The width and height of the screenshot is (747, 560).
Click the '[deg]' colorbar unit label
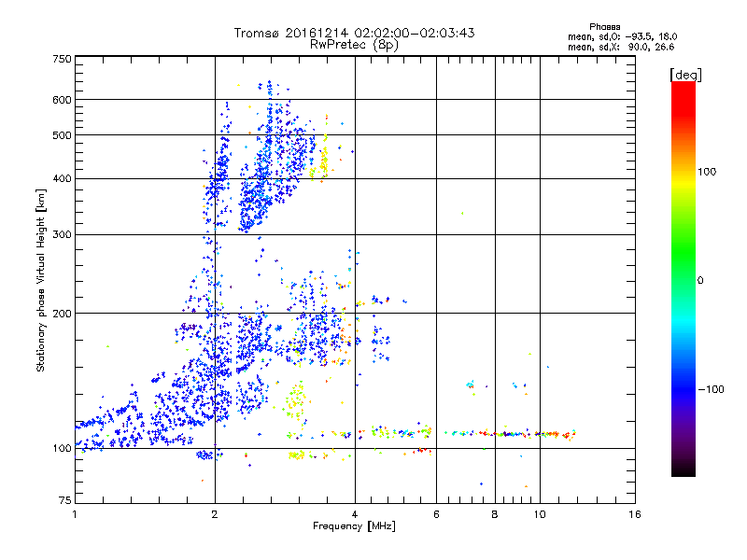point(685,75)
